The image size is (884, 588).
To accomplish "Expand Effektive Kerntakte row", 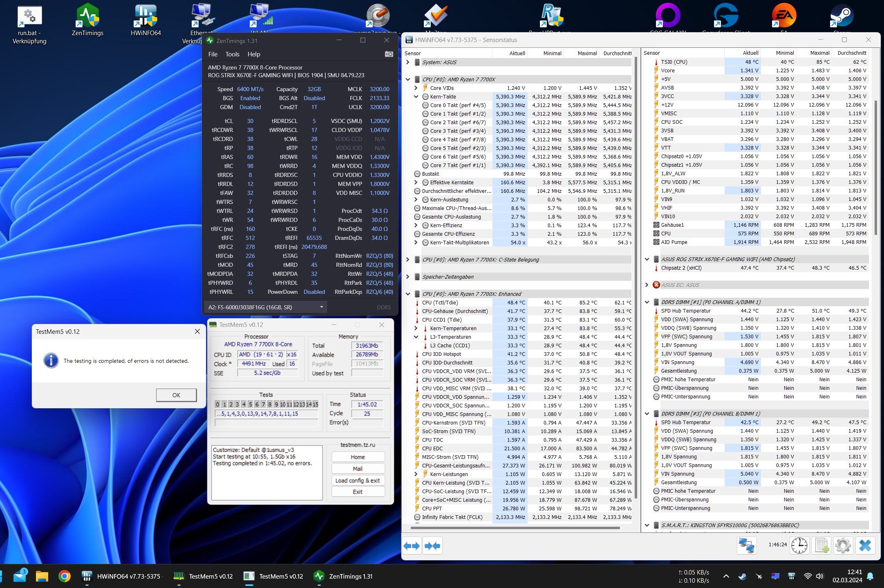I will click(416, 182).
